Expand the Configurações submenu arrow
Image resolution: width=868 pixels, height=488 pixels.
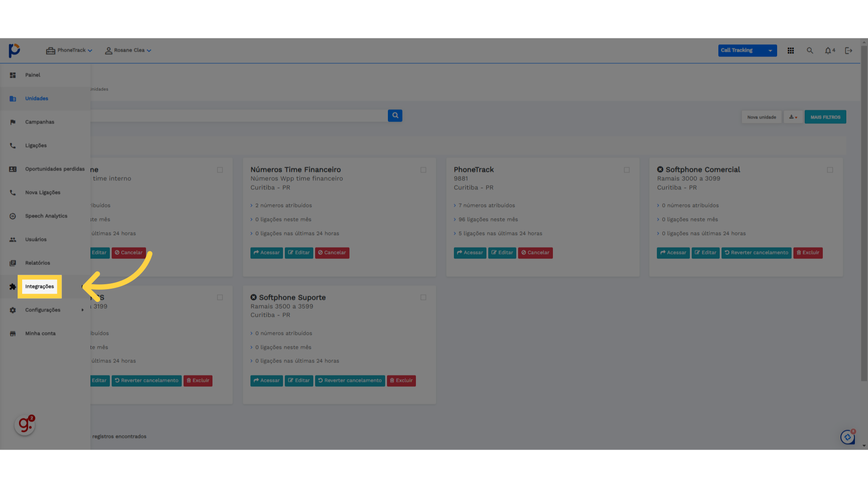pyautogui.click(x=82, y=310)
